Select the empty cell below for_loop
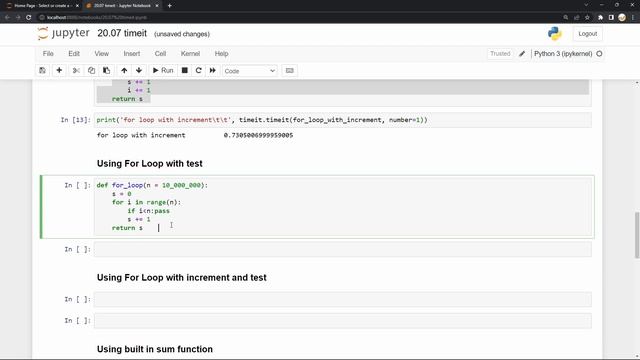640x360 pixels. pyautogui.click(x=343, y=249)
